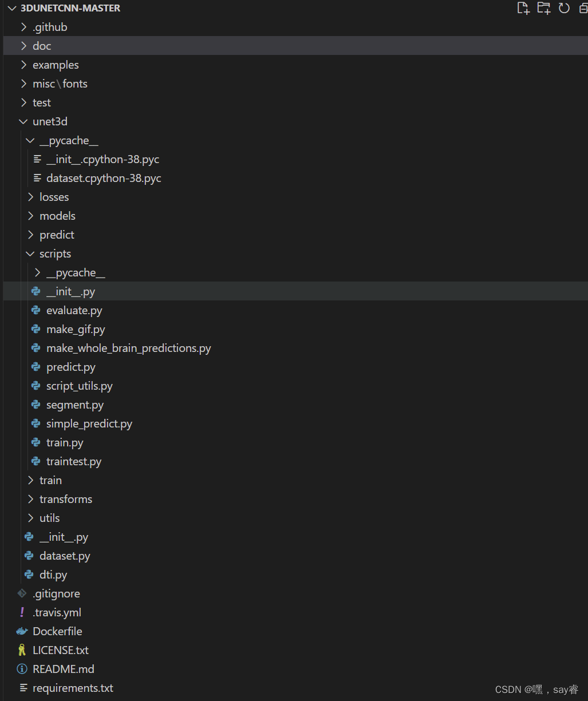
Task: Expand the __pycache__ chevron under scripts
Action: click(x=37, y=272)
